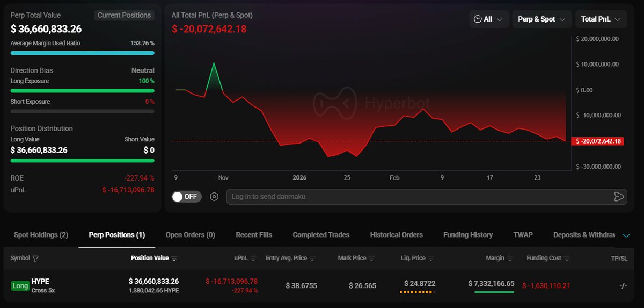Click the uPnL $ -16,713,096.78 summary value
Viewport: 644px width, 308px height.
128,190
